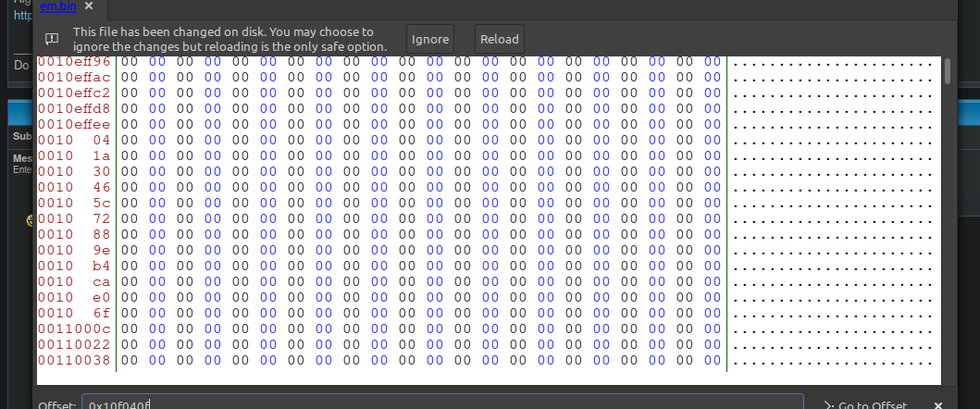The width and height of the screenshot is (980, 409).
Task: Select row address 0010eff96
Action: click(74, 62)
